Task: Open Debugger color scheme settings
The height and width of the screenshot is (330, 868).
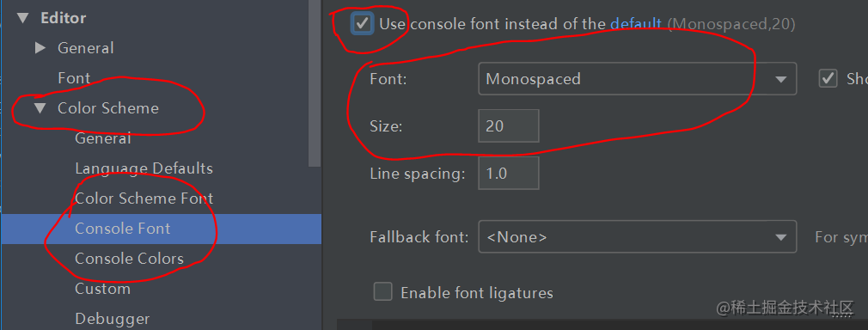Action: 112,319
